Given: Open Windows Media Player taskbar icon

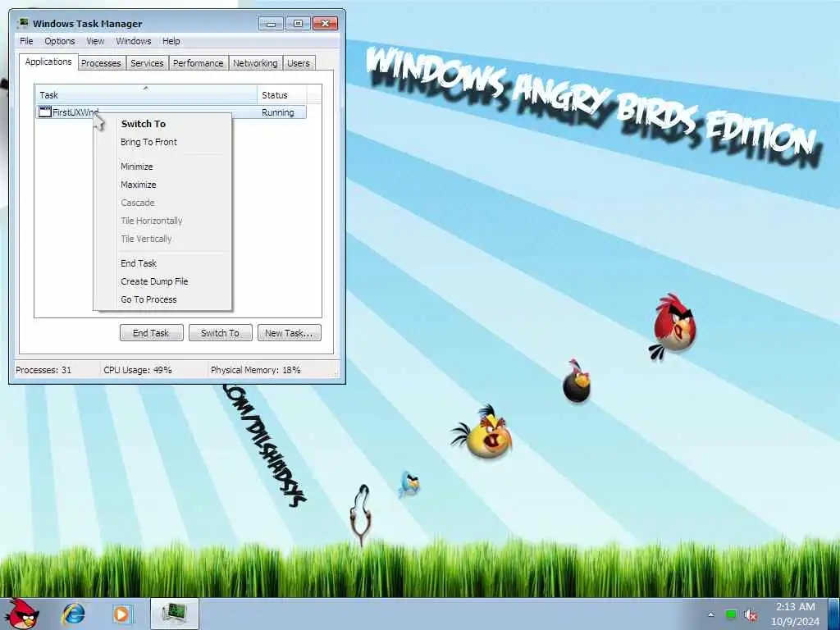Looking at the screenshot, I should click(121, 614).
